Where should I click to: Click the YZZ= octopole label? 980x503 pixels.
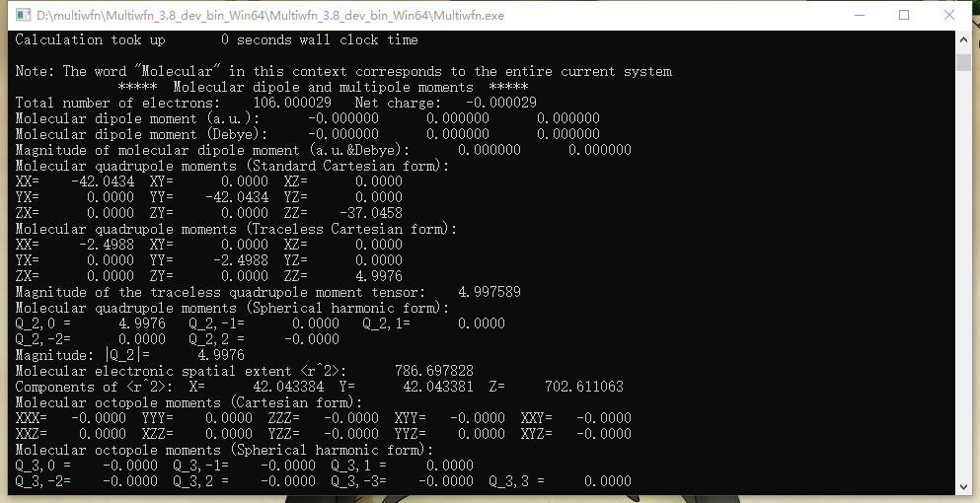click(284, 434)
